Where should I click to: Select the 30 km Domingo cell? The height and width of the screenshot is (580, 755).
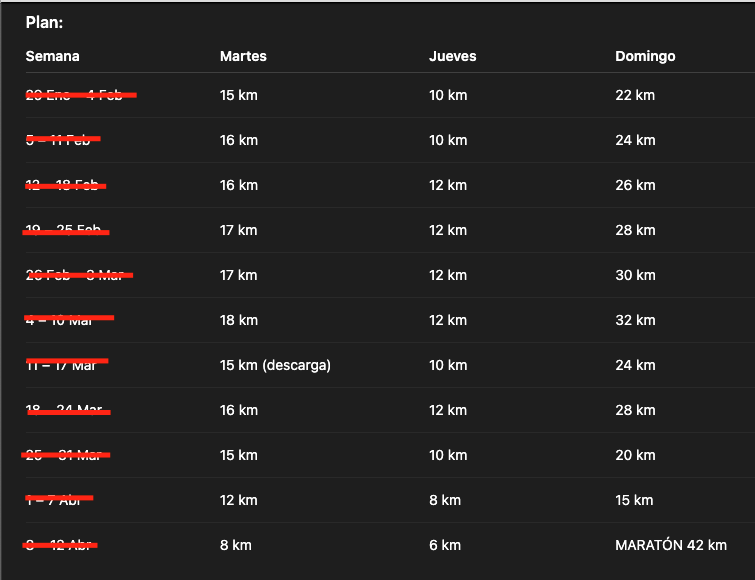[635, 275]
